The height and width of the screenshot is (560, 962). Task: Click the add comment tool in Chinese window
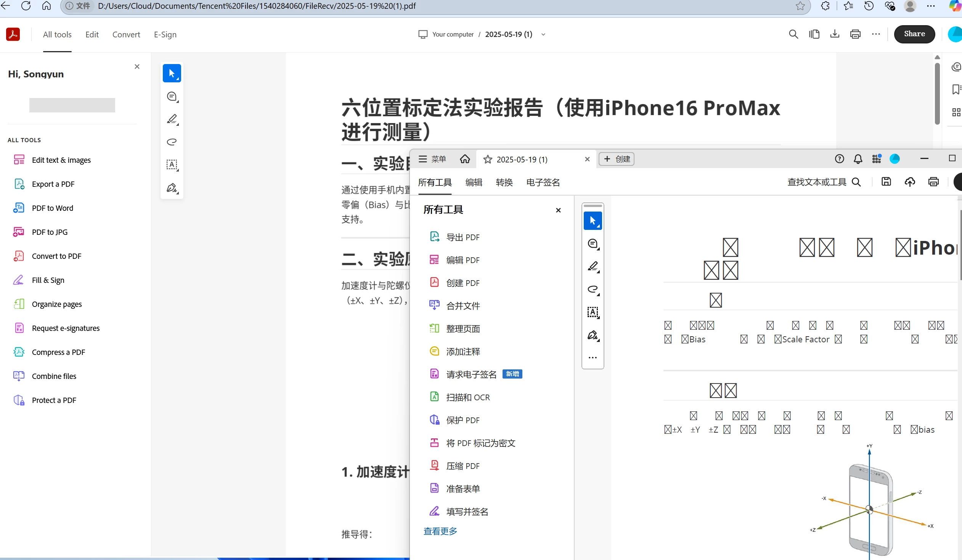pos(593,244)
